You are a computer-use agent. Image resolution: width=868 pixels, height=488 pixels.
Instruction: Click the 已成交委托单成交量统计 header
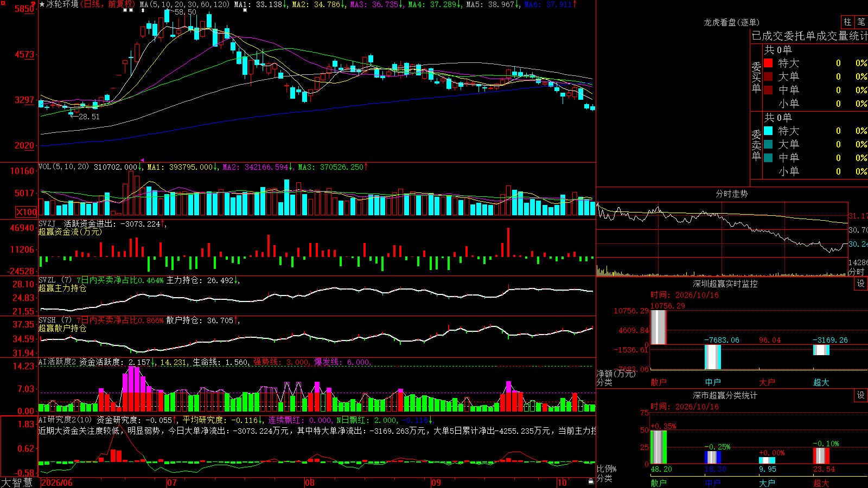tap(809, 36)
